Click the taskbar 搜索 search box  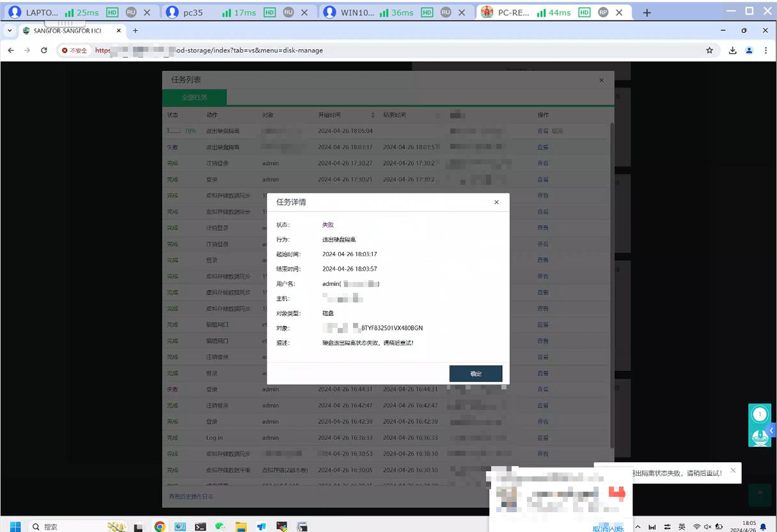(x=77, y=526)
